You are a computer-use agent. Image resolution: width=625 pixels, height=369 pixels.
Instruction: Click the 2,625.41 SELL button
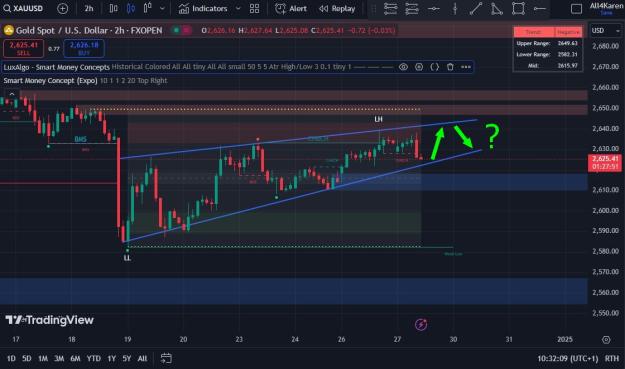pyautogui.click(x=24, y=48)
